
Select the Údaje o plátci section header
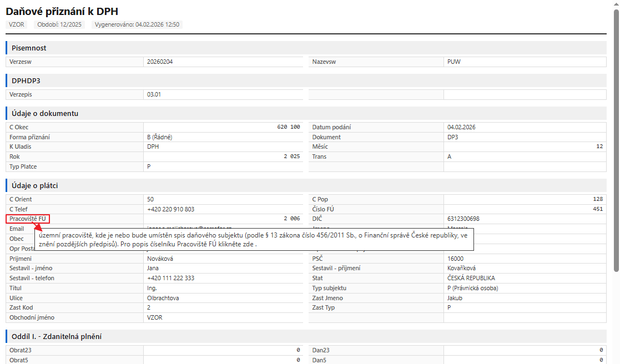click(306, 185)
